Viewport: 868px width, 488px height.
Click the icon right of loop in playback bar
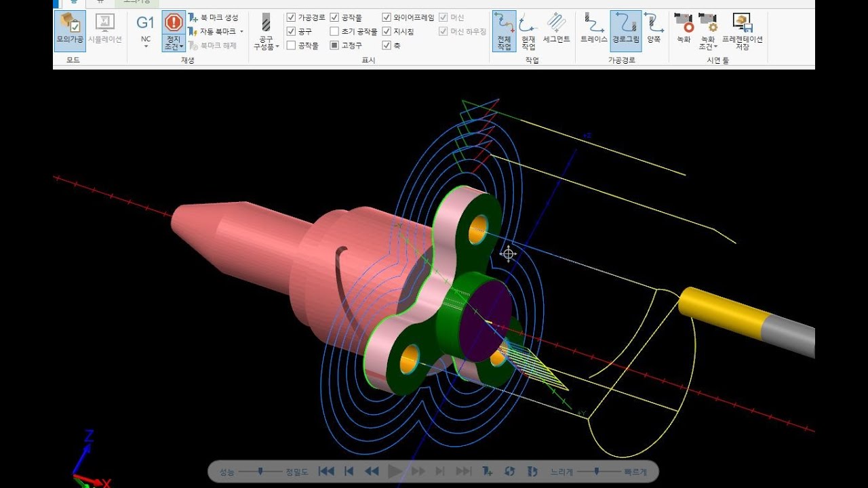pyautogui.click(x=532, y=471)
